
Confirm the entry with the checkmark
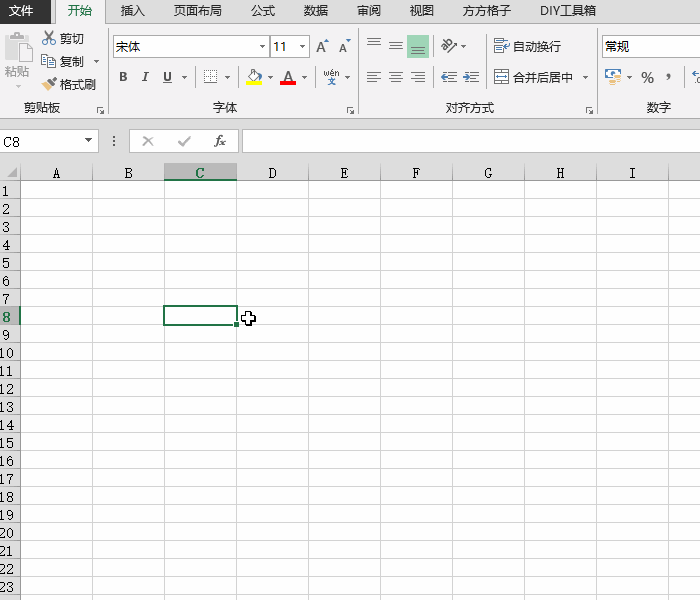tap(184, 142)
